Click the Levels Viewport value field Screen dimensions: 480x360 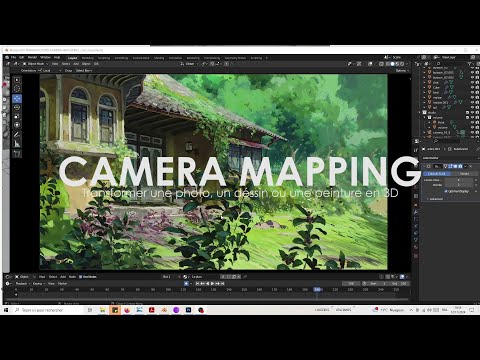[x=459, y=180]
